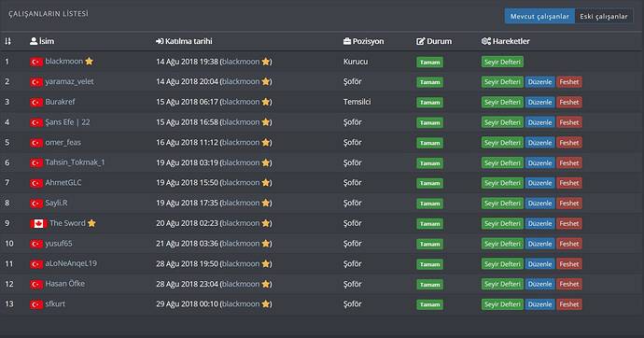This screenshot has height=338, width=644.
Task: Click the star beside The Sword name
Action: (91, 223)
